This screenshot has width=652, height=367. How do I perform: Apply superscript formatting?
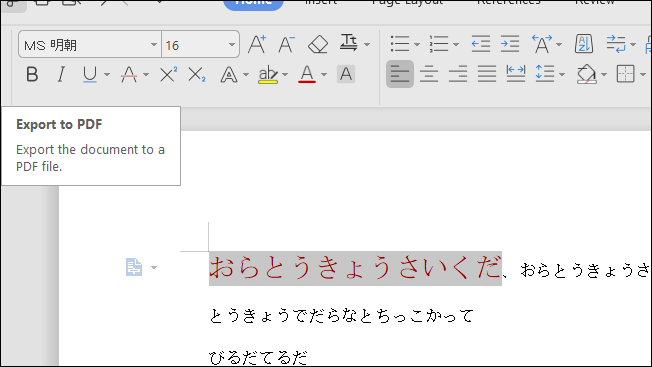(168, 75)
